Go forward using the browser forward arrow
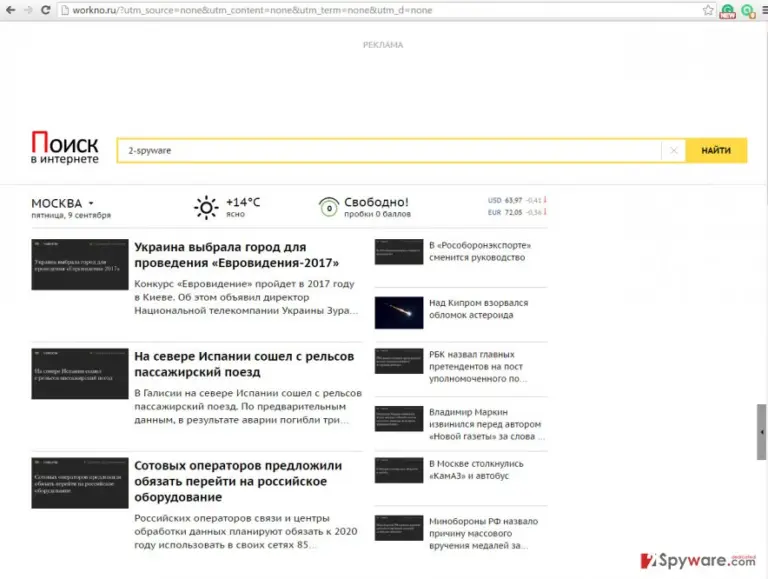 [28, 10]
